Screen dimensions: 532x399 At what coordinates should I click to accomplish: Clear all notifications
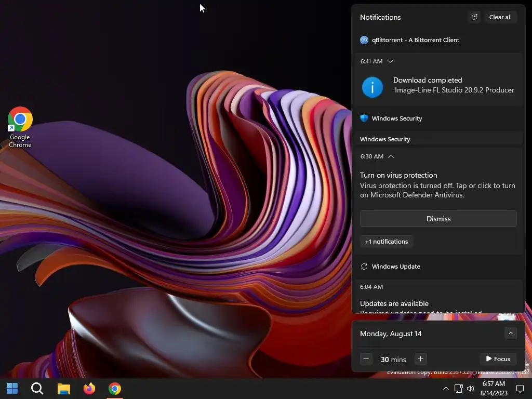[500, 17]
